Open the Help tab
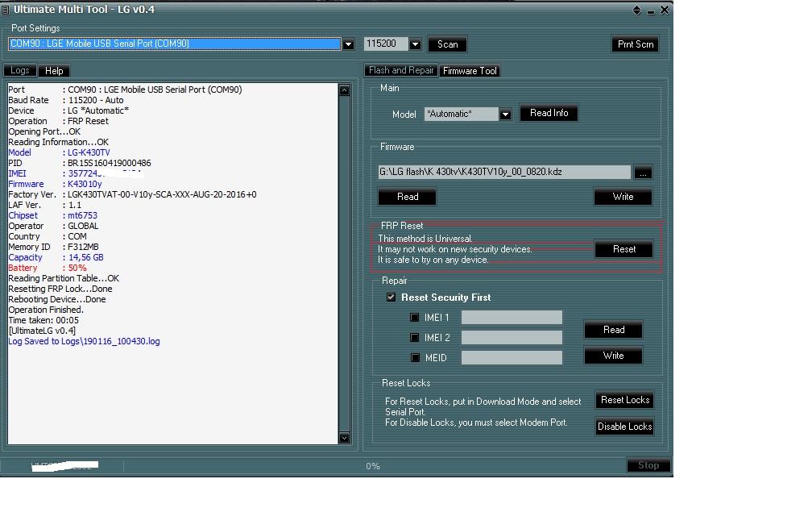812x508 pixels. (x=54, y=70)
